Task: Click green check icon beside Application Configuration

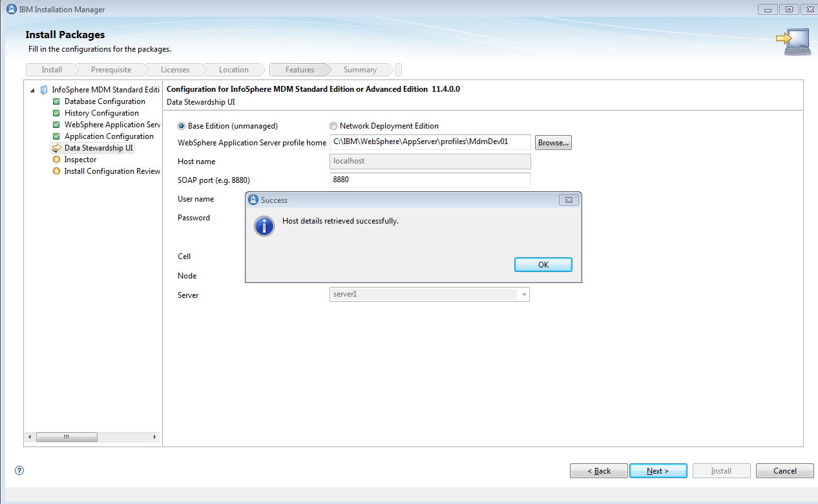Action: (x=56, y=136)
